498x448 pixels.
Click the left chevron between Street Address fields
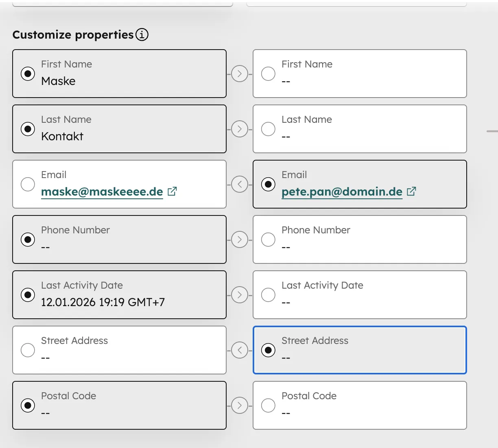240,350
